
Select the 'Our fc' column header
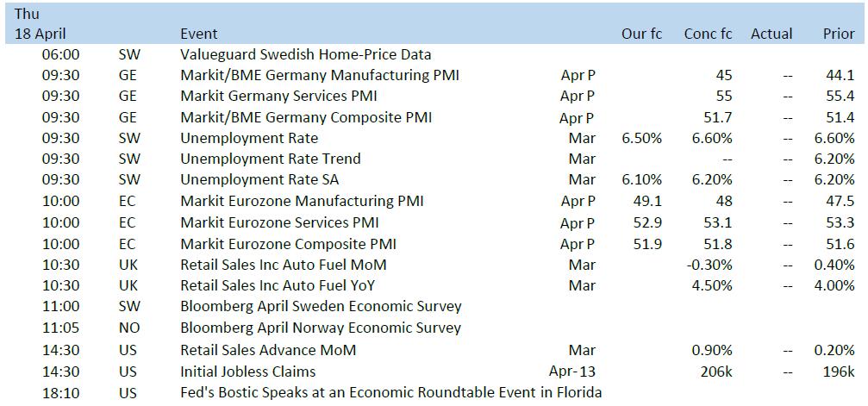click(x=641, y=34)
